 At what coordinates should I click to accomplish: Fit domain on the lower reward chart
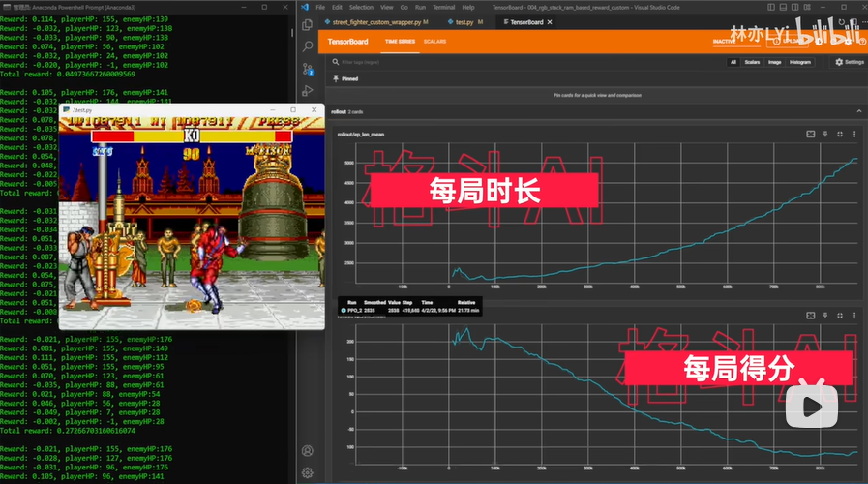coord(811,316)
